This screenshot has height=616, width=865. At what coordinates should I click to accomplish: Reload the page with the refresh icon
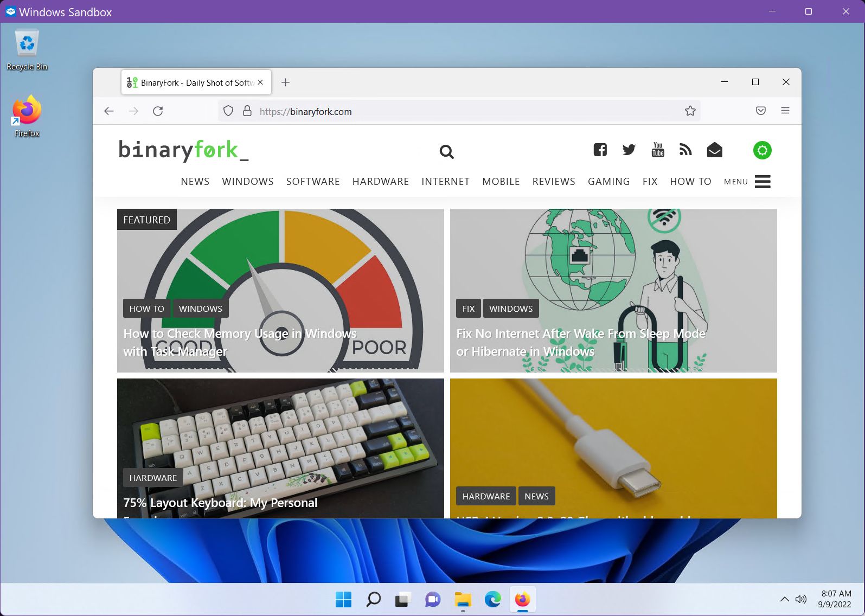(158, 111)
